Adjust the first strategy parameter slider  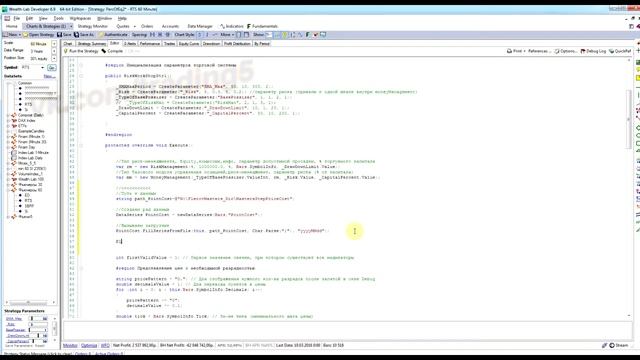(38, 319)
